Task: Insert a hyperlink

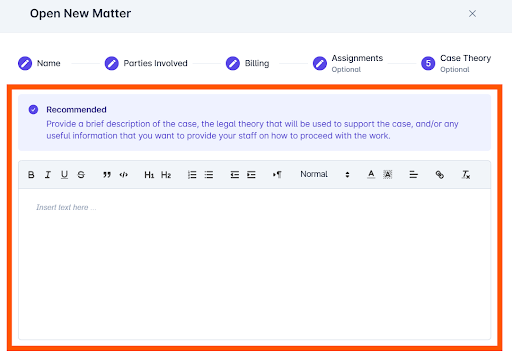Action: pyautogui.click(x=440, y=174)
